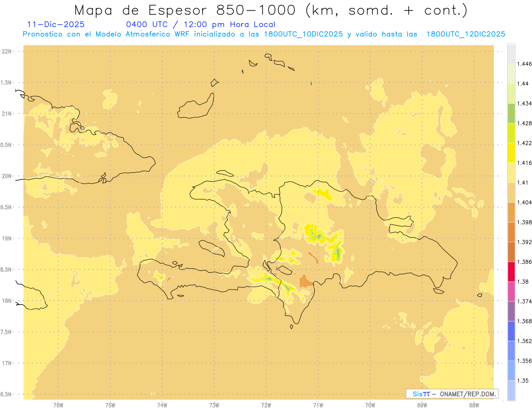Click the pale yellow swatch between 1.41 and 1.416
This screenshot has height=411, width=532.
coord(511,172)
